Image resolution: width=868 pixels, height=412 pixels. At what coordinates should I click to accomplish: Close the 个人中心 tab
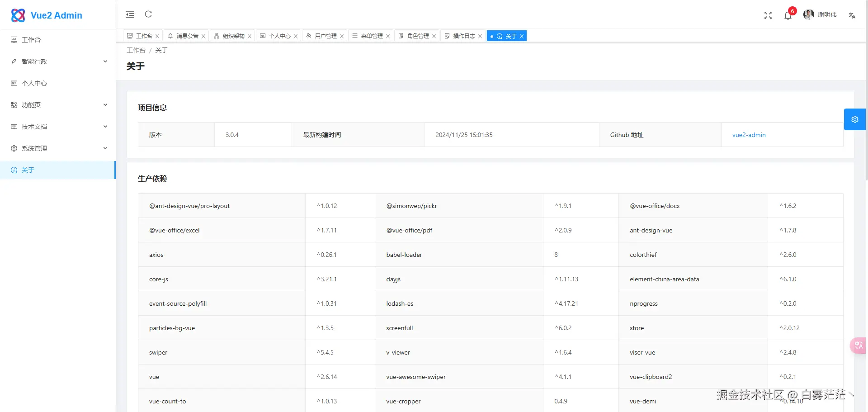pyautogui.click(x=296, y=36)
